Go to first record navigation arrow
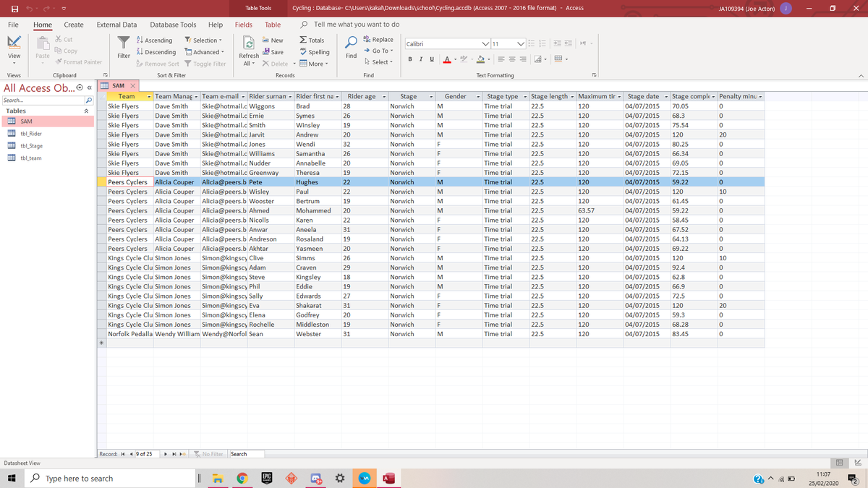This screenshot has height=488, width=868. (x=122, y=454)
